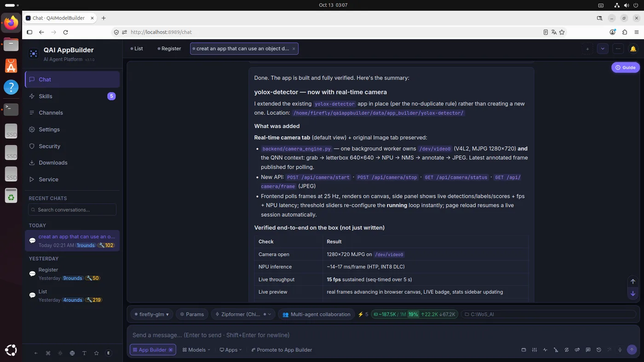Open the Security section in sidebar
Image resolution: width=644 pixels, height=362 pixels.
72,146
